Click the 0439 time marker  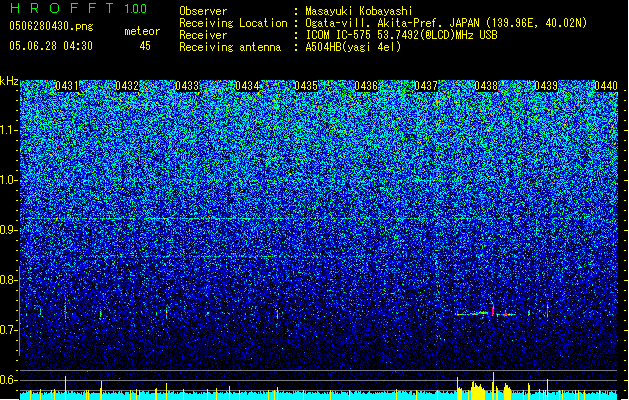[x=546, y=86]
